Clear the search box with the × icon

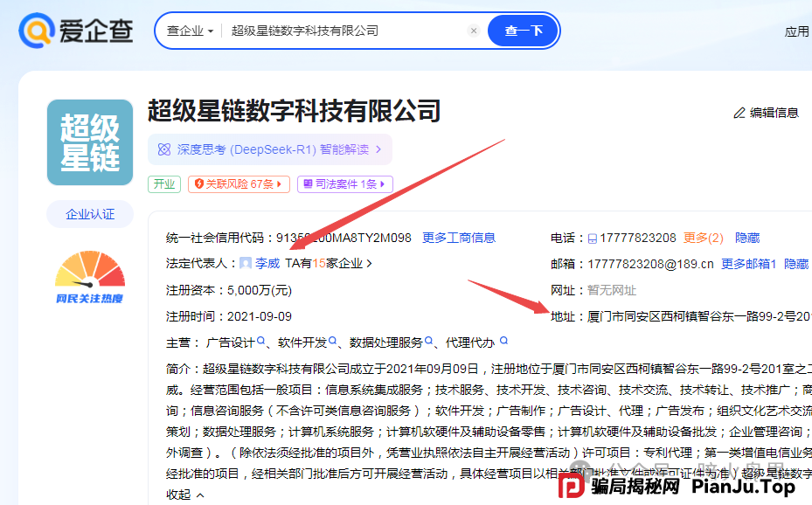[x=474, y=30]
